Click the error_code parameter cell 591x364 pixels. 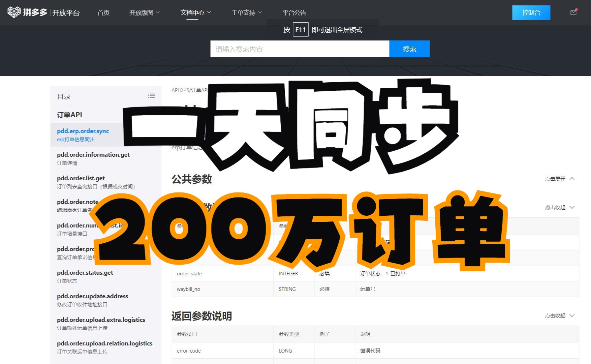223,351
